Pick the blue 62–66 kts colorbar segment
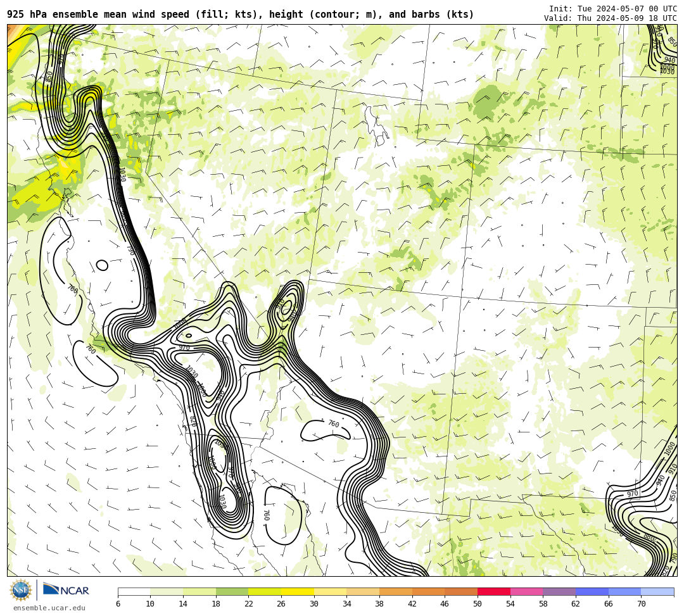The width and height of the screenshot is (684, 616). tap(592, 591)
